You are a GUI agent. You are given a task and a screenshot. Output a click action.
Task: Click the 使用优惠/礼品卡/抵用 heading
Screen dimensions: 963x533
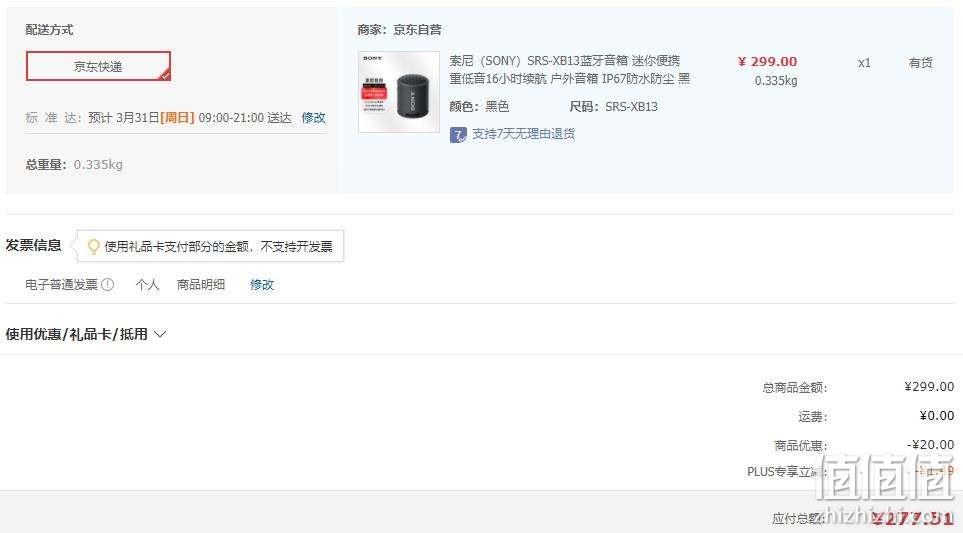click(77, 334)
